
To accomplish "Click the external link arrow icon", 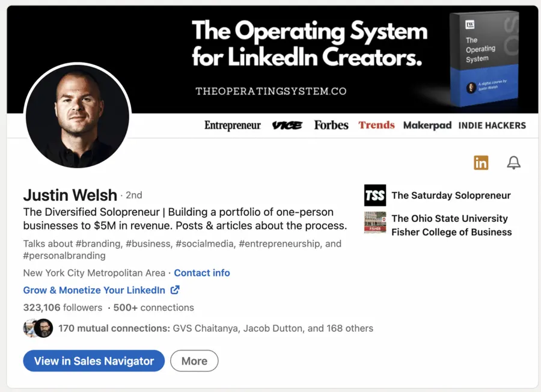I will click(176, 290).
